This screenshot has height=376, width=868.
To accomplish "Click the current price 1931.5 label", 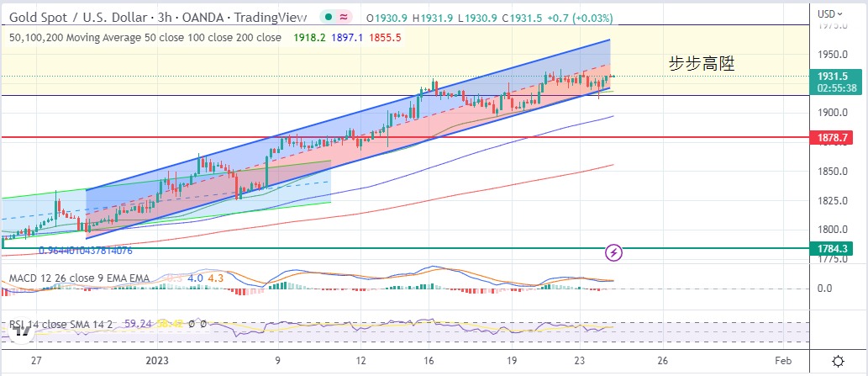I will [x=835, y=76].
